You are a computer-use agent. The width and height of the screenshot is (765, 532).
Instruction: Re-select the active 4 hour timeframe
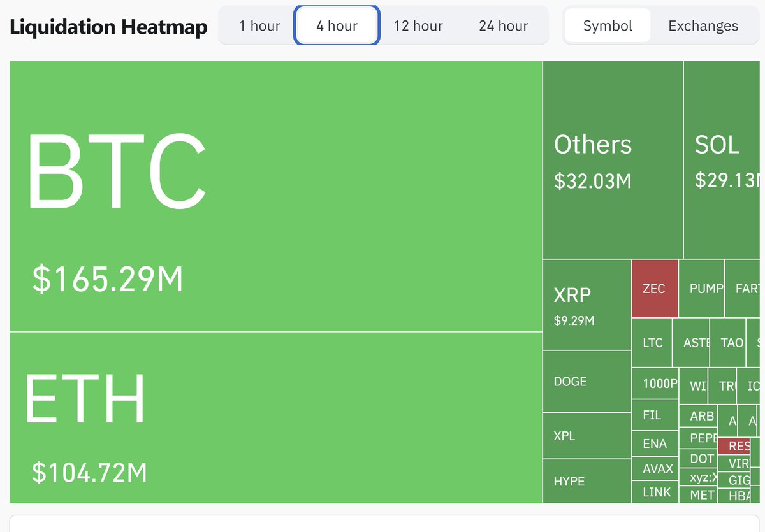click(337, 25)
